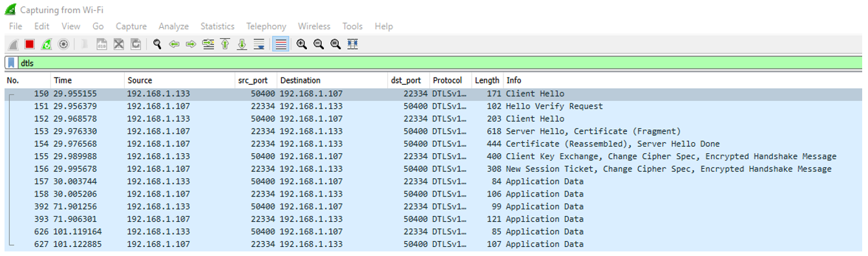Open display filter bookmark menu
Viewport: 868px width, 256px height.
(x=12, y=63)
